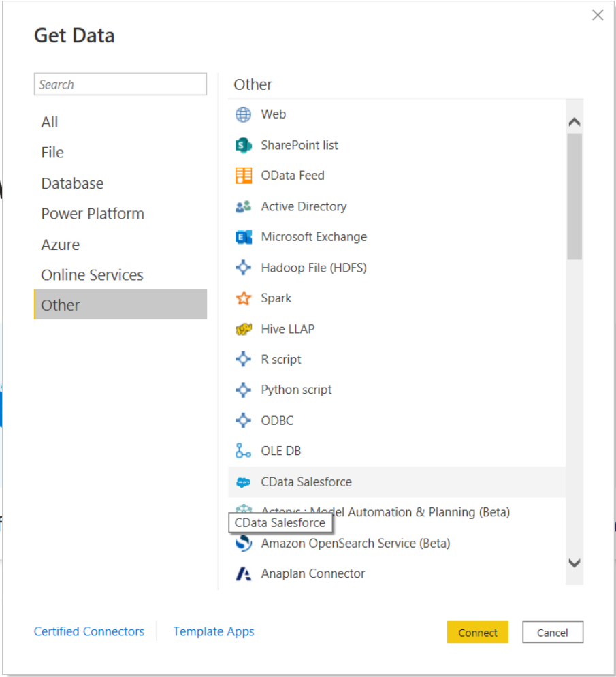This screenshot has height=677, width=616.
Task: Select the CData Salesforce cloud icon
Action: coord(243,482)
